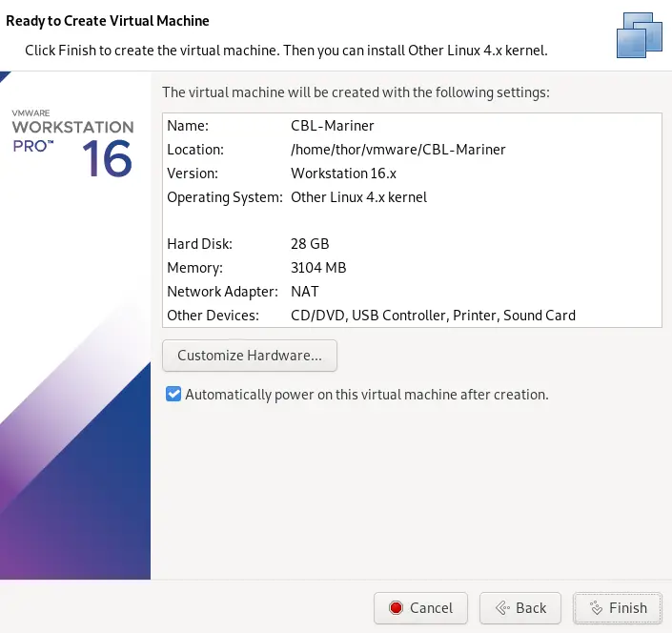Click the 'Click Finish to create' instruction text

tap(286, 51)
